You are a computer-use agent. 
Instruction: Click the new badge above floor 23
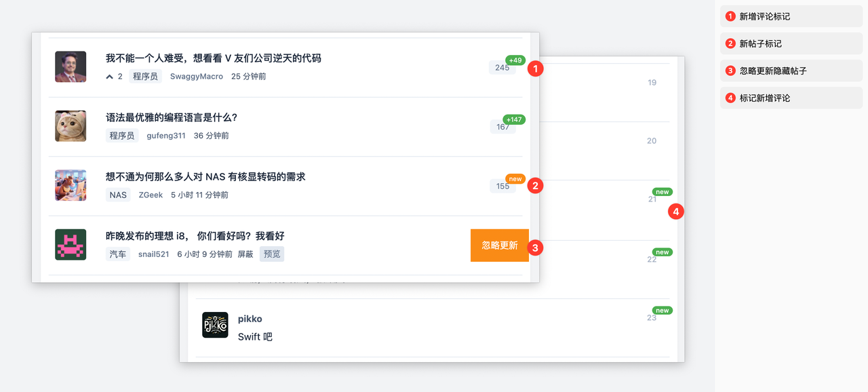pyautogui.click(x=662, y=311)
